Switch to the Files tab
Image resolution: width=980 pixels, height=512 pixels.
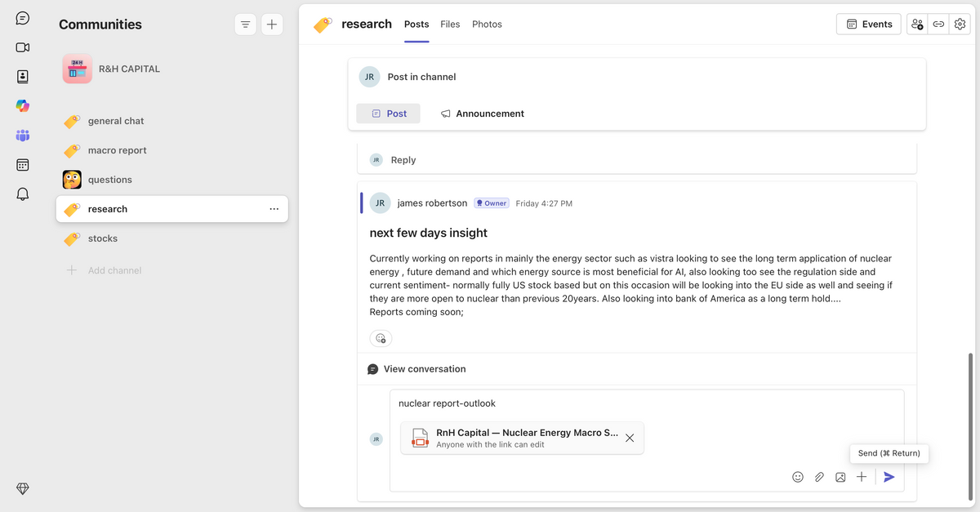click(x=450, y=24)
